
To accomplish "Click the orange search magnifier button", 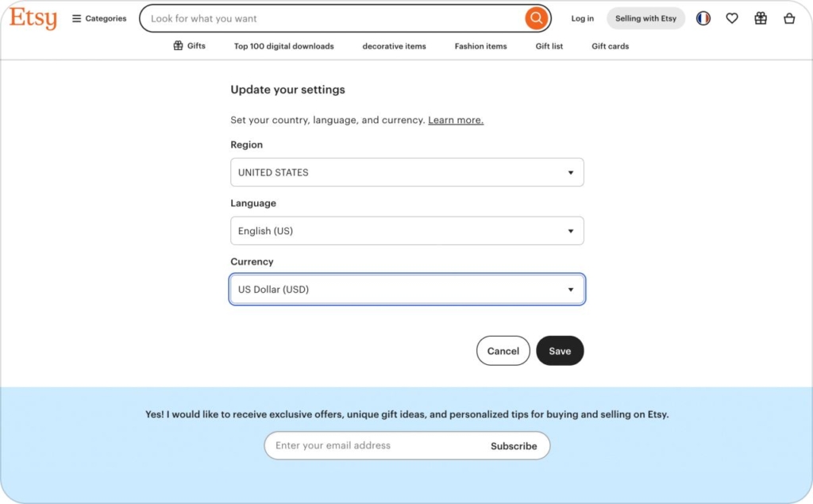I will coord(536,17).
